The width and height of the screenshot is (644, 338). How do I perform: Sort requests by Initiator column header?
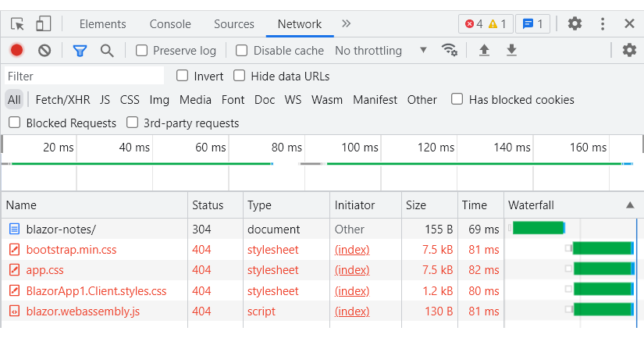point(365,205)
